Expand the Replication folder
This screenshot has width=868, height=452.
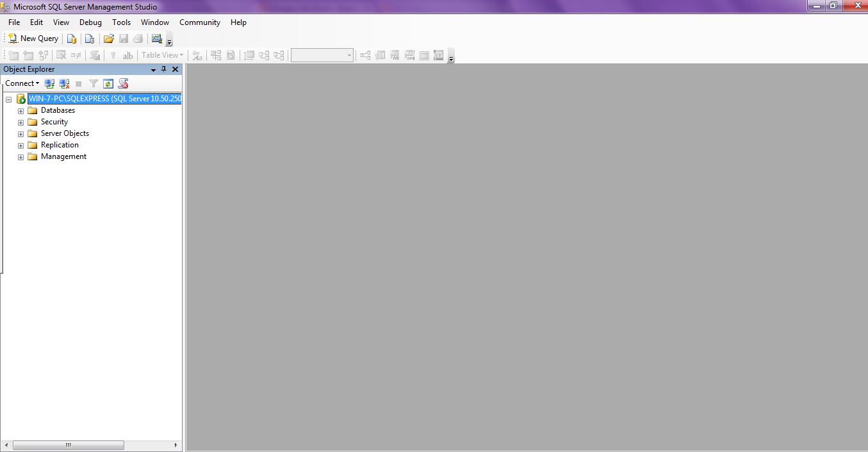[x=20, y=146]
